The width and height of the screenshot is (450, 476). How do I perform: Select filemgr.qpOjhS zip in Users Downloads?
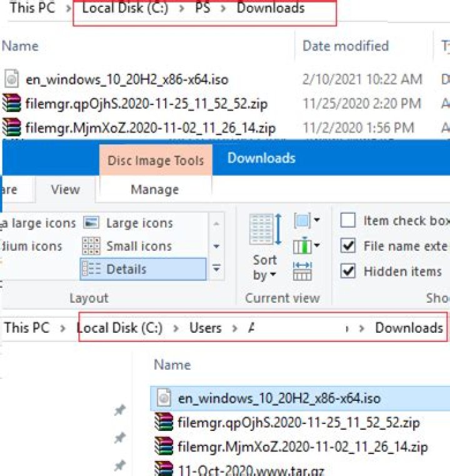299,423
